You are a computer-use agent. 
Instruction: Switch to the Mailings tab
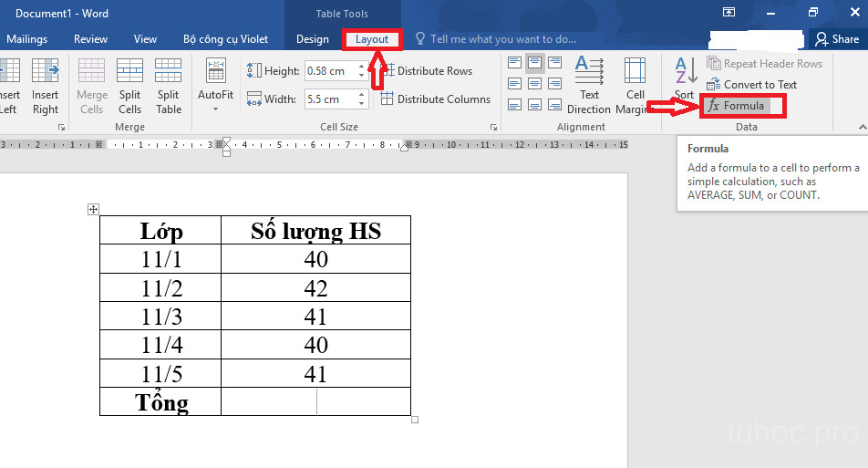(x=26, y=39)
